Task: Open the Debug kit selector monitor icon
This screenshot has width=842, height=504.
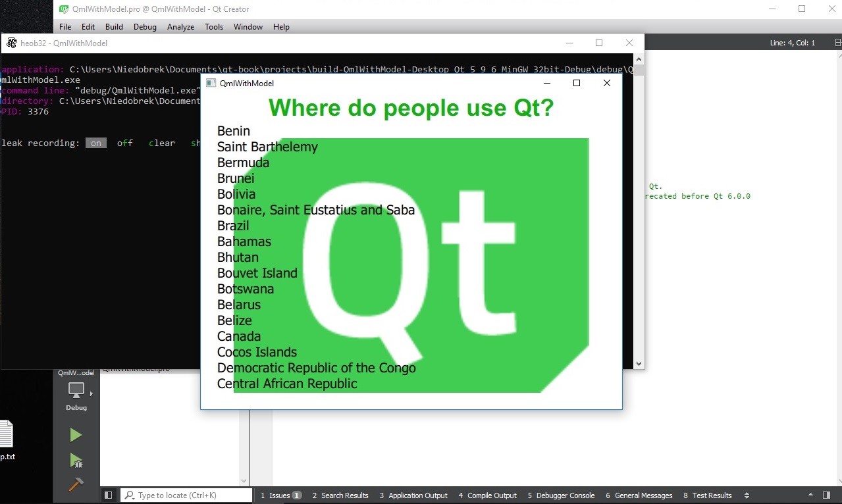Action: [76, 390]
